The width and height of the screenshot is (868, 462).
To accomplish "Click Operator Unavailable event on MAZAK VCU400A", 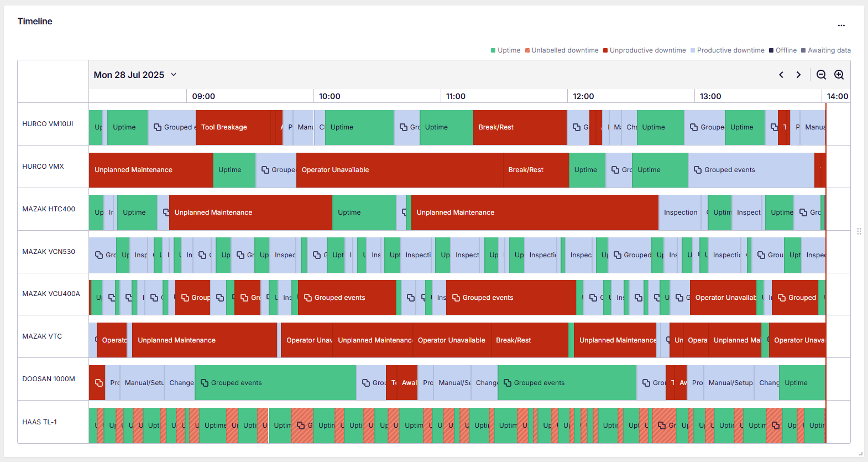I will pos(723,298).
